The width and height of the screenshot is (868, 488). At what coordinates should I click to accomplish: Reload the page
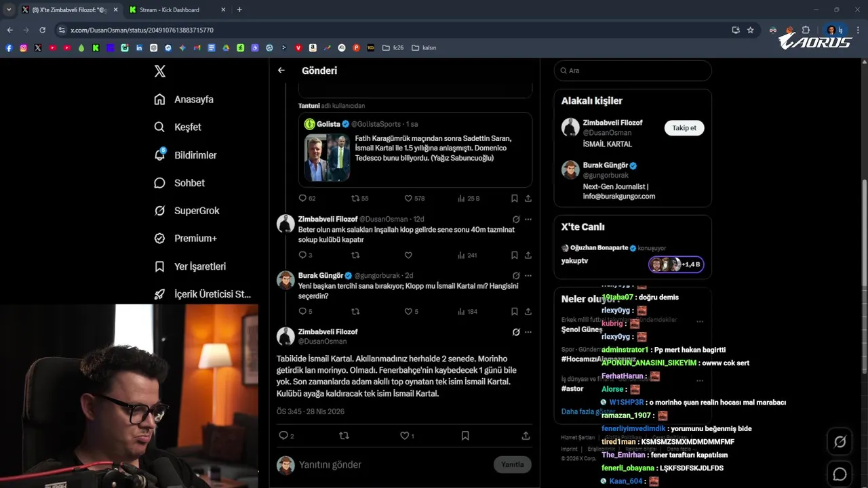click(x=42, y=30)
